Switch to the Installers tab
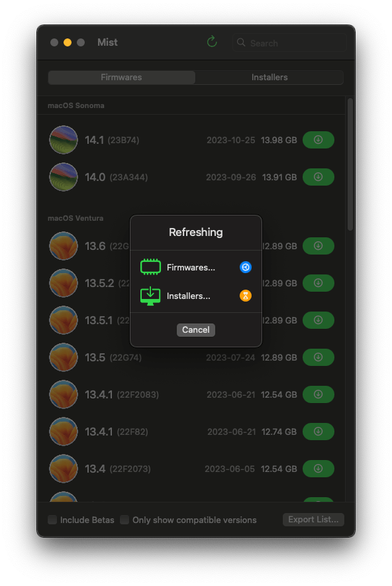Viewport: 392px width, 586px height. [269, 78]
